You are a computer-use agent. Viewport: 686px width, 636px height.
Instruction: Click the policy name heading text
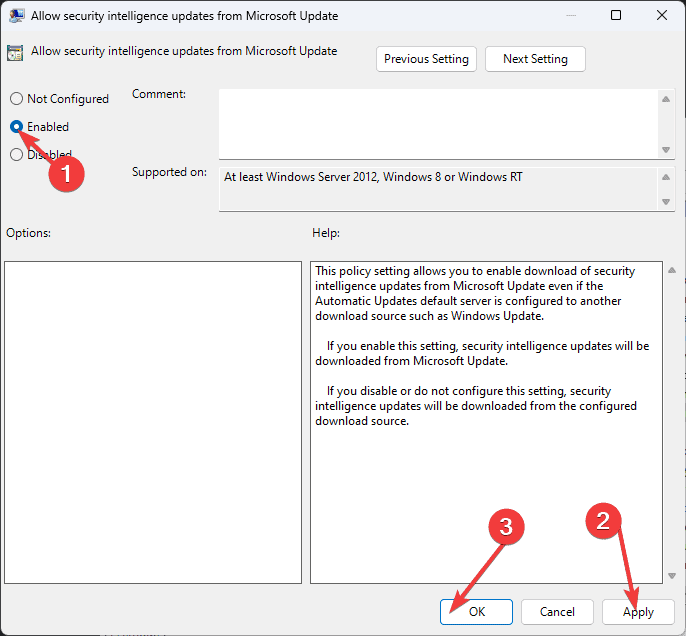pos(184,51)
